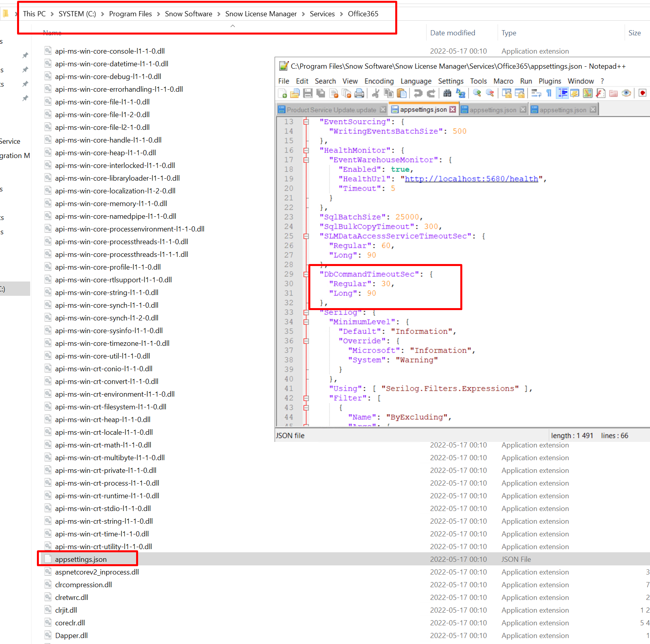This screenshot has height=644, width=650.
Task: Sort files by Size column
Action: [635, 33]
